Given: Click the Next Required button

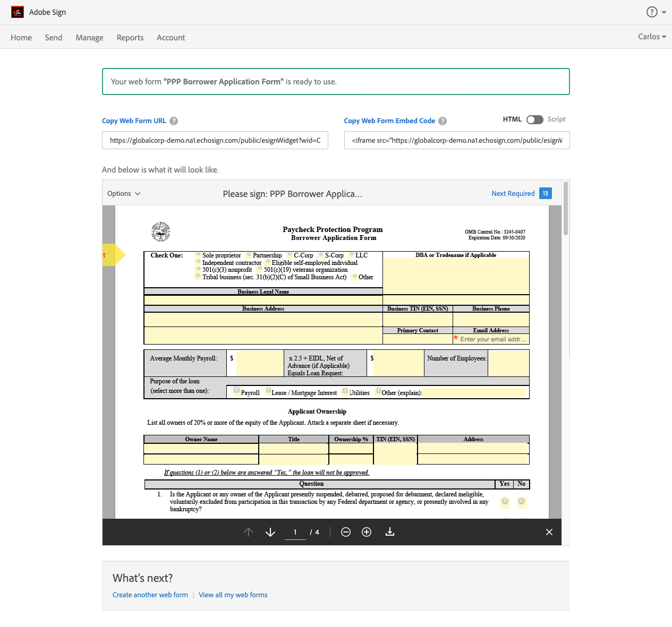Looking at the screenshot, I should coord(513,194).
